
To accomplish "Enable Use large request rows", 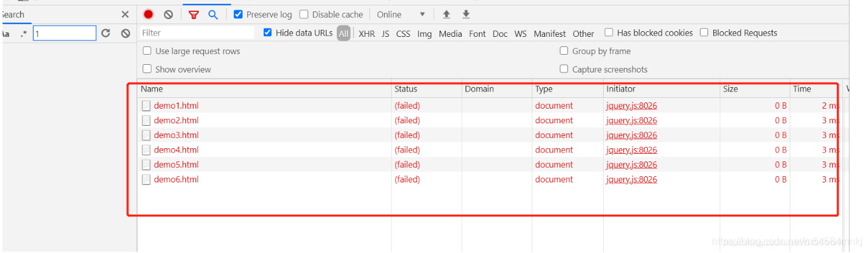I will 147,51.
